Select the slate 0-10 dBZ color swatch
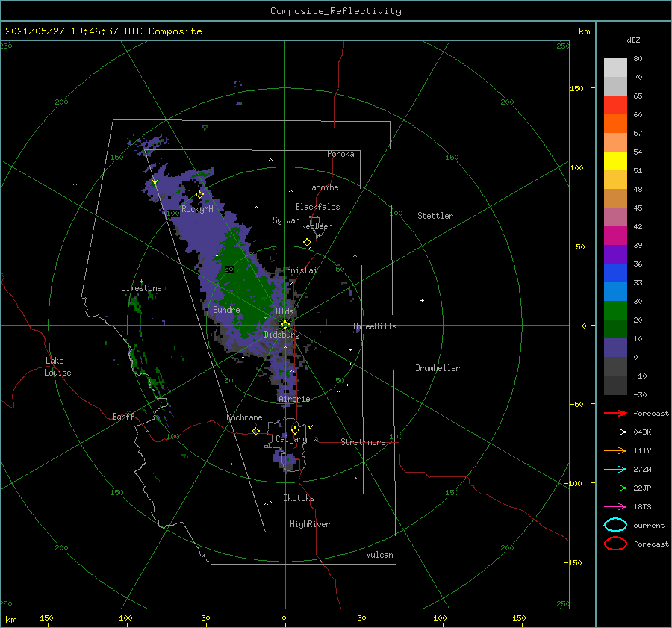The width and height of the screenshot is (672, 628). coord(615,348)
